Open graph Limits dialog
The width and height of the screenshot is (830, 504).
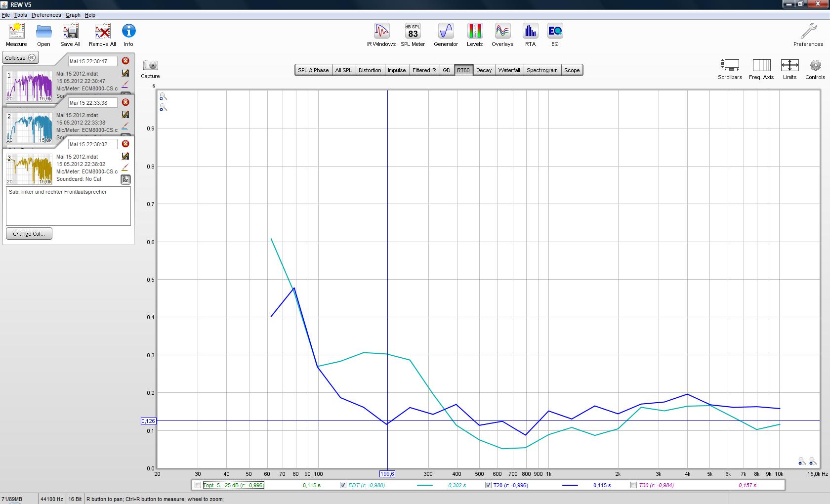tap(789, 69)
